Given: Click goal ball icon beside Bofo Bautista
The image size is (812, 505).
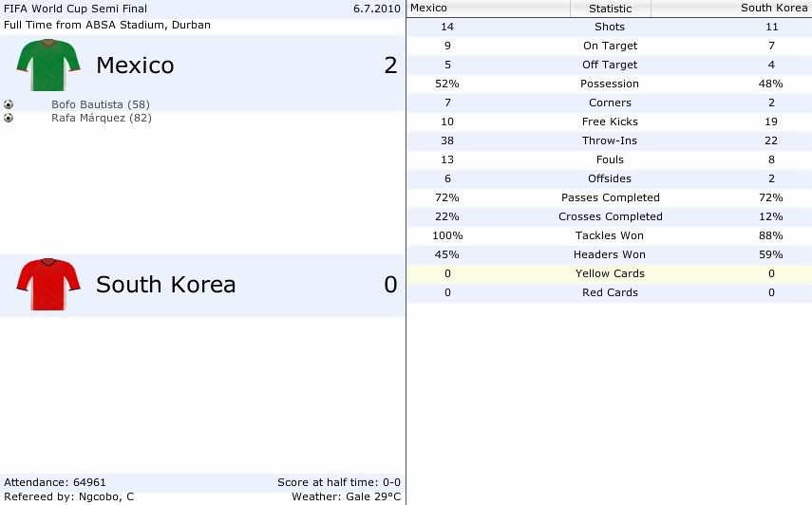Looking at the screenshot, I should point(9,104).
